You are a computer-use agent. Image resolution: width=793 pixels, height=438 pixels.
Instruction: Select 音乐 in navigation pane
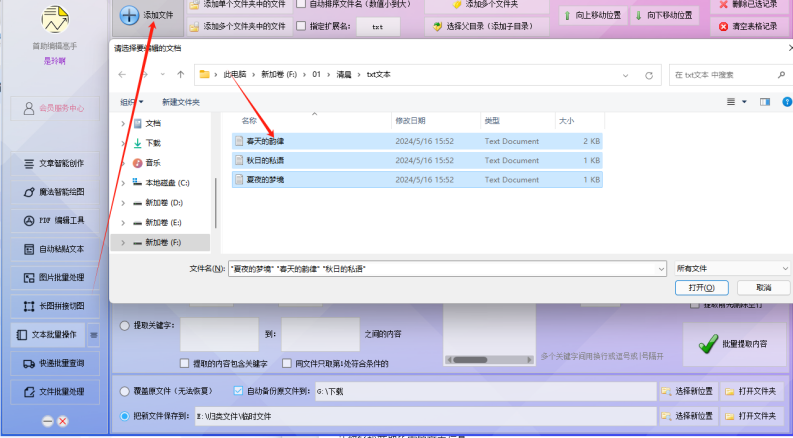coord(153,163)
